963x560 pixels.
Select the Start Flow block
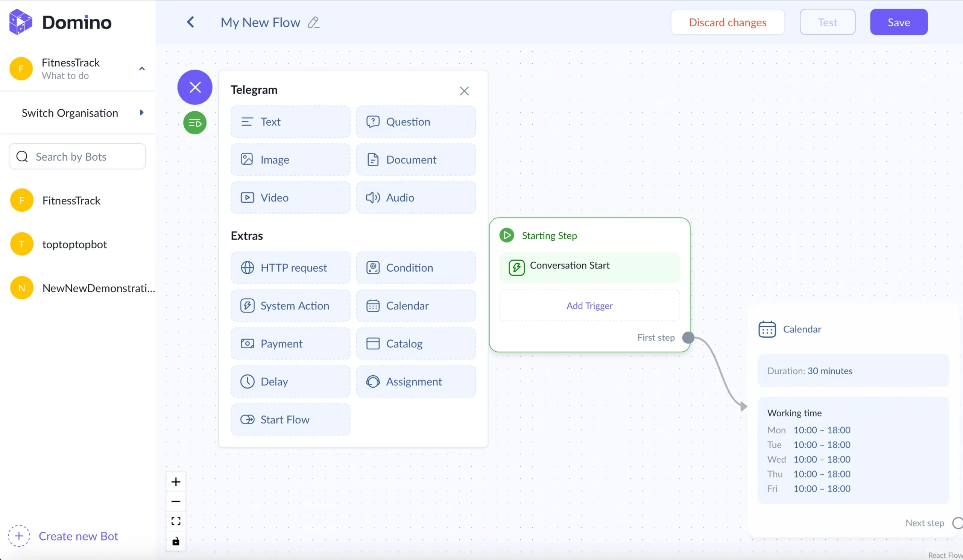(x=290, y=419)
